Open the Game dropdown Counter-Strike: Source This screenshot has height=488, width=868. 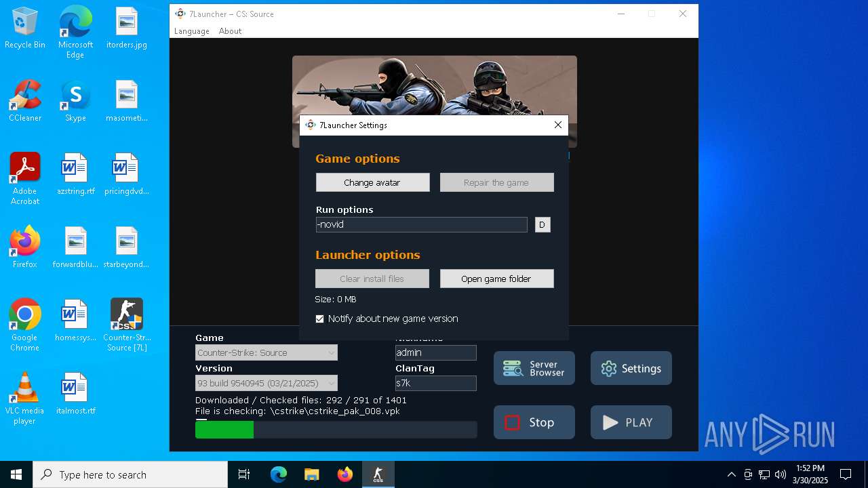click(x=267, y=352)
